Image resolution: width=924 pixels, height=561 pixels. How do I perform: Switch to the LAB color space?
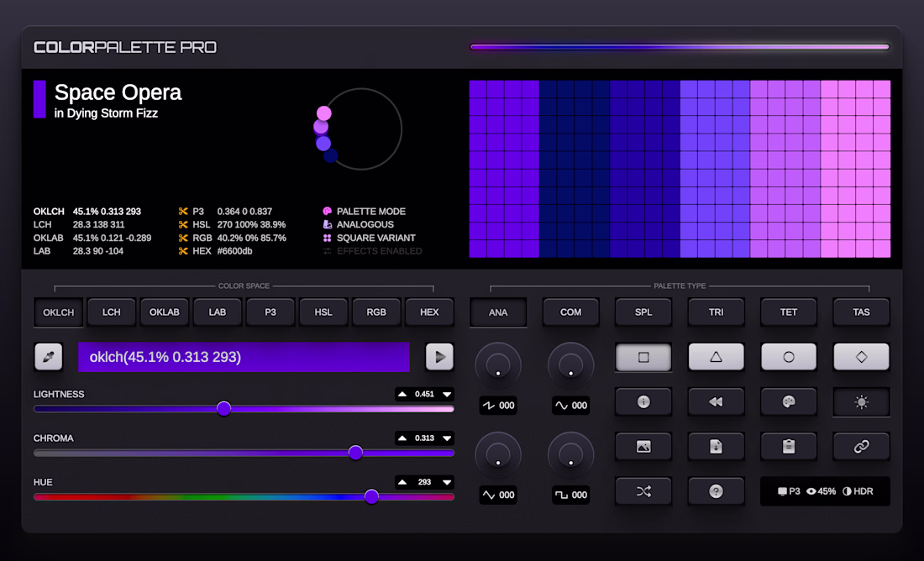tap(218, 312)
